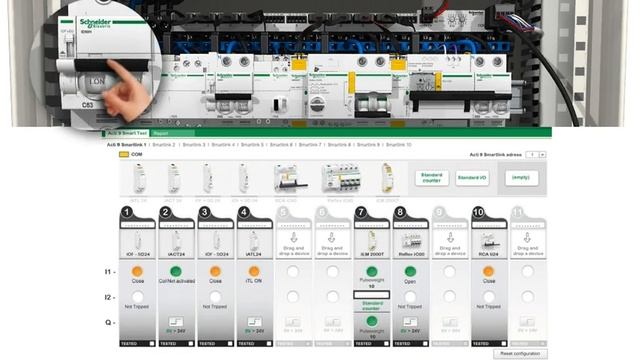The width and height of the screenshot is (640, 360).
Task: Click the Standard counter label in slot 7
Action: pos(372,306)
